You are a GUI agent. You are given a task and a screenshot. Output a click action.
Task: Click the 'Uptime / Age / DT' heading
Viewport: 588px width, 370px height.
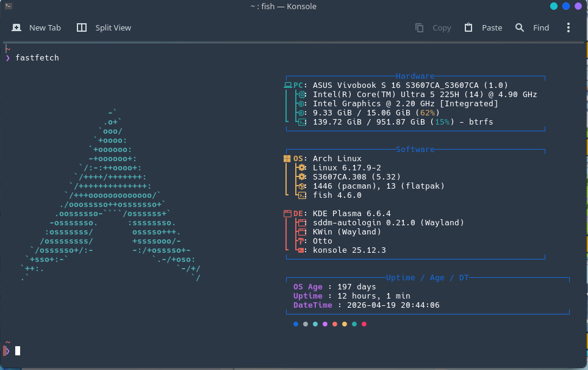coord(428,278)
